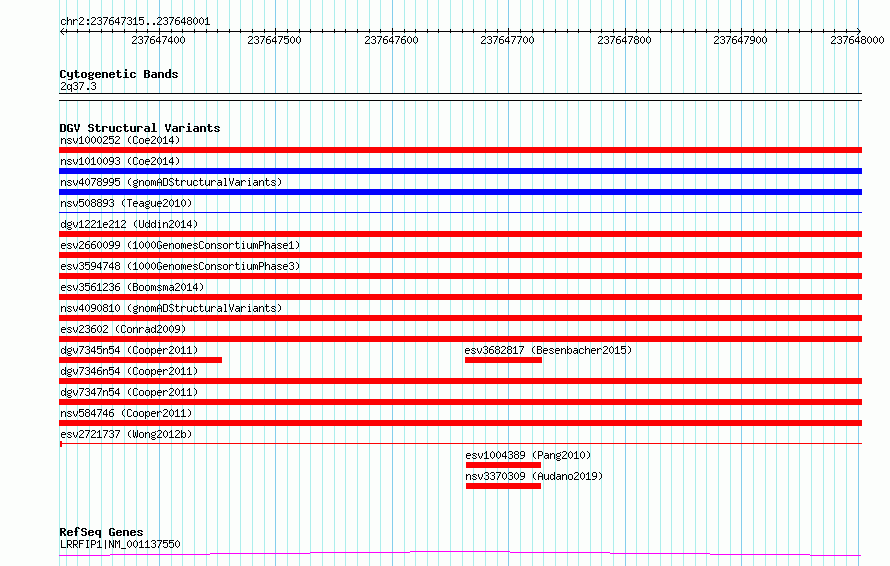Open the dgv7346n54 (Cooper2011) label
The width and height of the screenshot is (890, 566).
point(129,371)
